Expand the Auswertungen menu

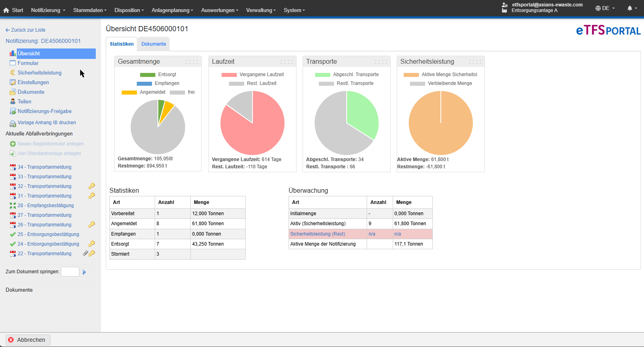point(219,10)
